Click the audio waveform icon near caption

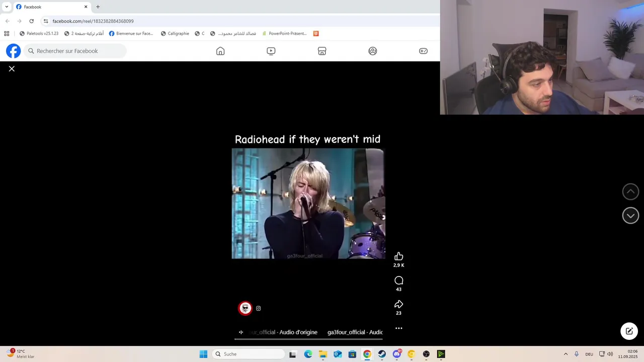pyautogui.click(x=241, y=332)
